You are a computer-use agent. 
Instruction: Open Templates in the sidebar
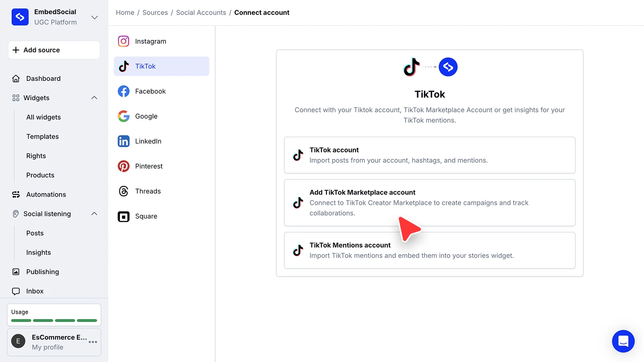click(x=42, y=136)
